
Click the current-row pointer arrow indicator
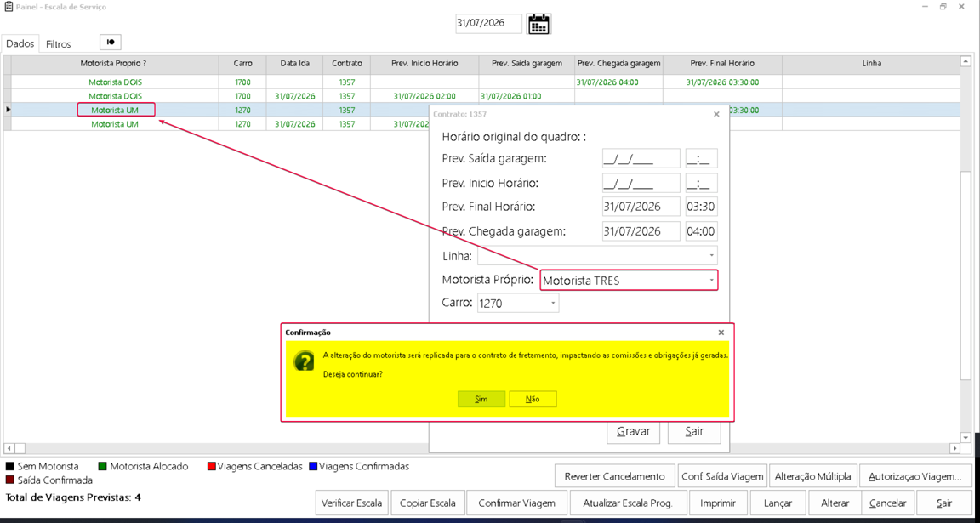click(8, 110)
